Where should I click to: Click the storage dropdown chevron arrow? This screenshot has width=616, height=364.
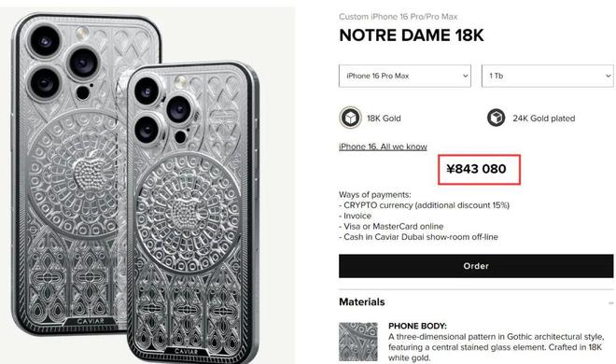coord(609,76)
